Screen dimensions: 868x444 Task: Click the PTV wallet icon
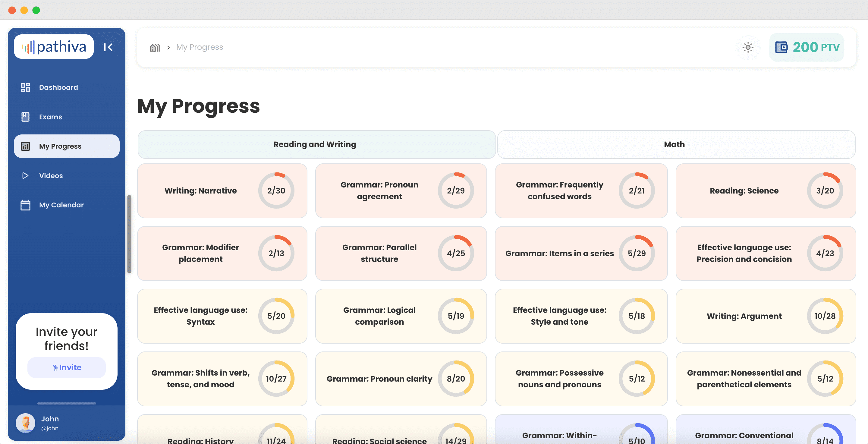(781, 47)
